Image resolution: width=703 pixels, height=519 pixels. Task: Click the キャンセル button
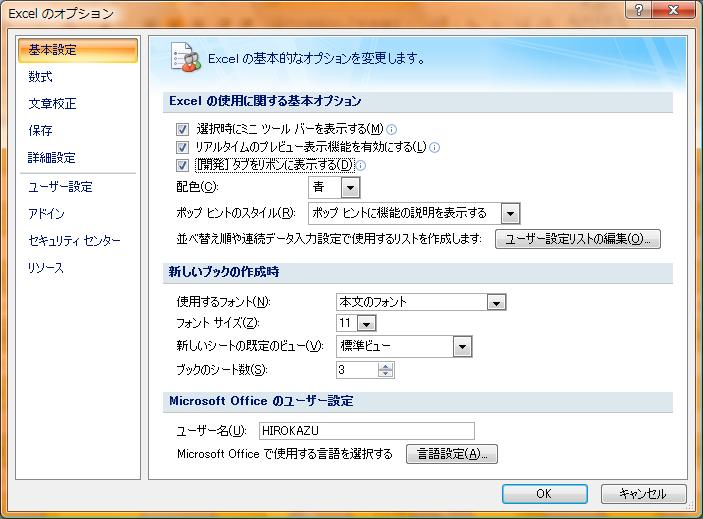pos(643,493)
